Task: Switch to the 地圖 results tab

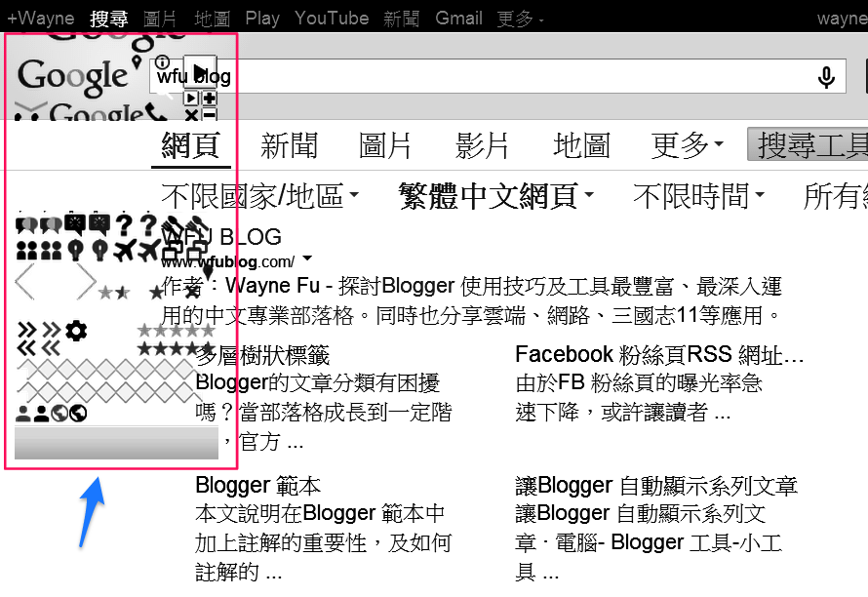Action: click(582, 146)
